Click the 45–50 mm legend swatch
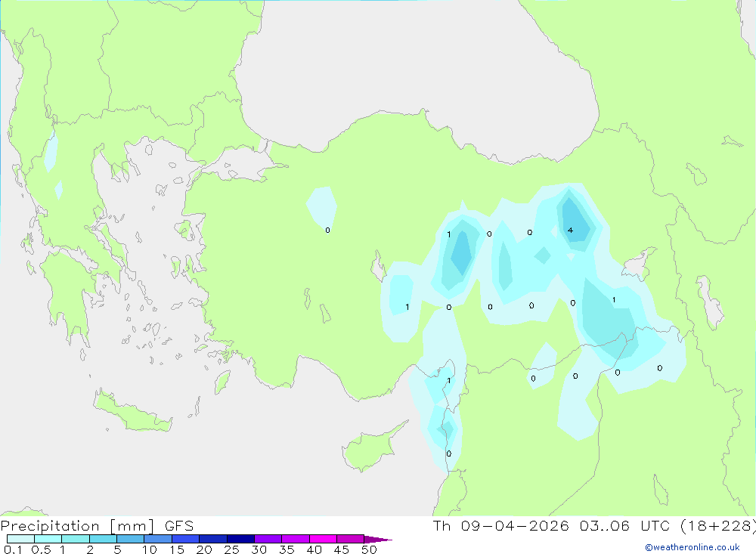Image resolution: width=756 pixels, height=554 pixels. [351, 539]
